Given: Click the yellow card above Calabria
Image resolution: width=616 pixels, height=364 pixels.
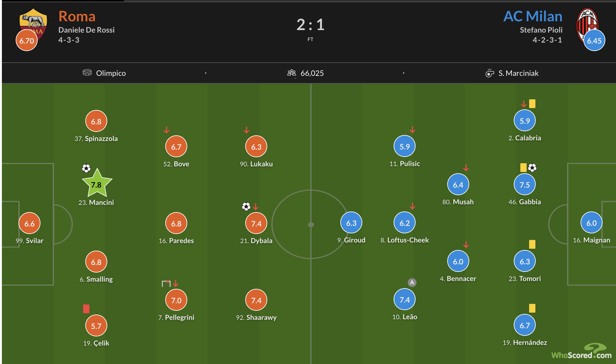Looking at the screenshot, I should click(x=532, y=104).
